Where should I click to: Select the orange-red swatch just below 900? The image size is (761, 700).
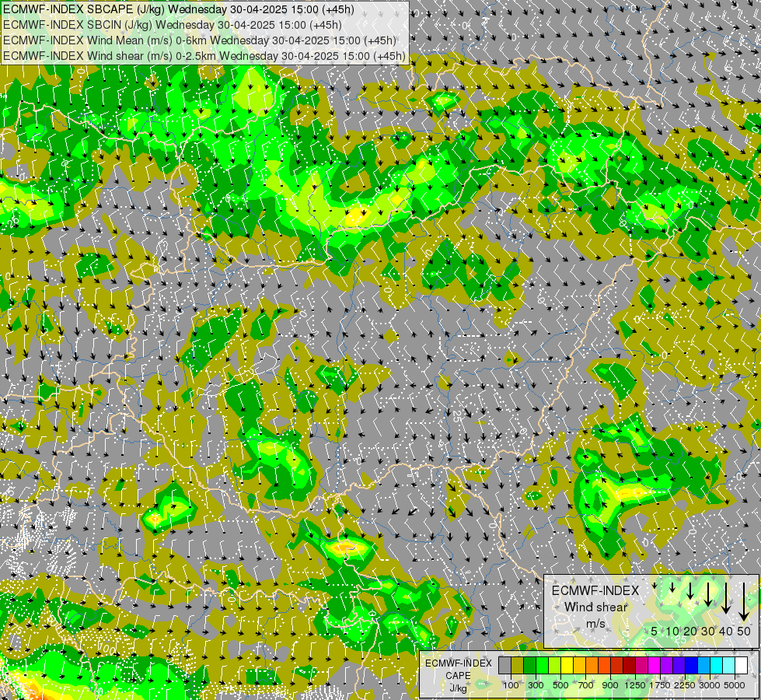point(604,666)
